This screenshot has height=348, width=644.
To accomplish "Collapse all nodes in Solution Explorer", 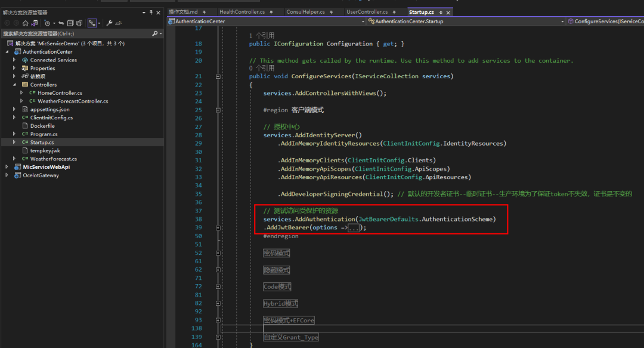I will (70, 23).
